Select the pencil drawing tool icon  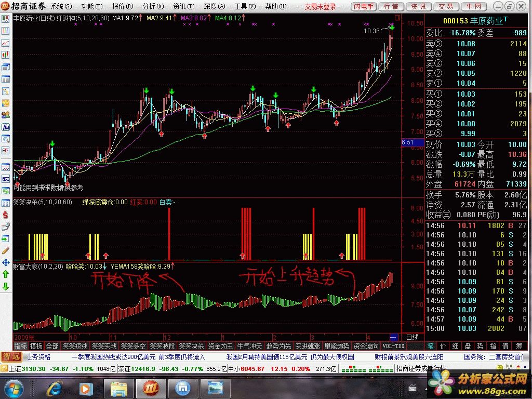(5, 251)
